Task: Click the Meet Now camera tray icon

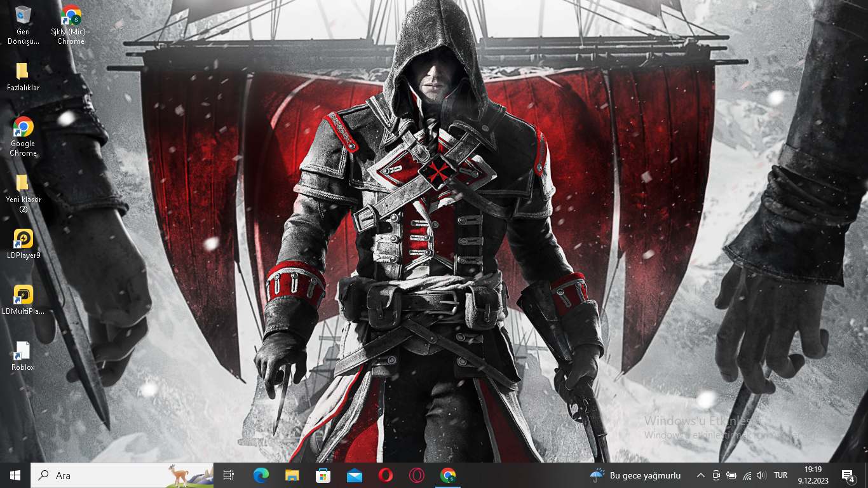Action: pyautogui.click(x=716, y=475)
